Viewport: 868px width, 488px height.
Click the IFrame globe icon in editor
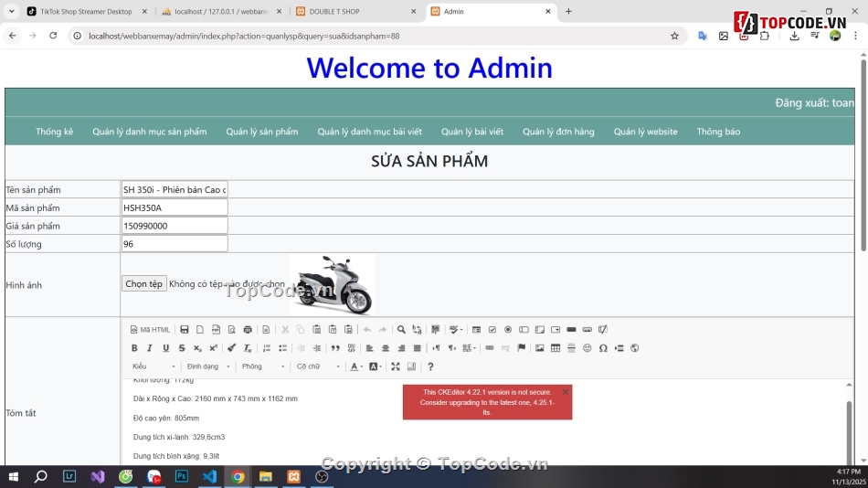coord(635,348)
